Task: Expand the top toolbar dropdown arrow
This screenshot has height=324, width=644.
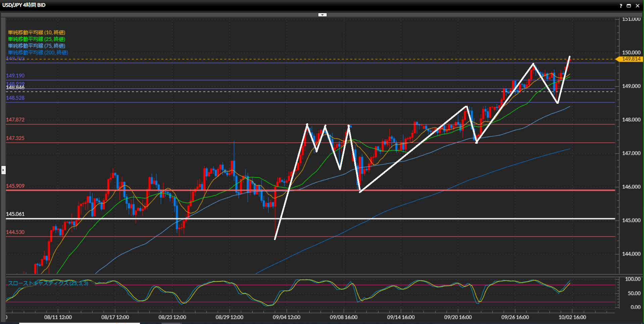Action: (322, 15)
